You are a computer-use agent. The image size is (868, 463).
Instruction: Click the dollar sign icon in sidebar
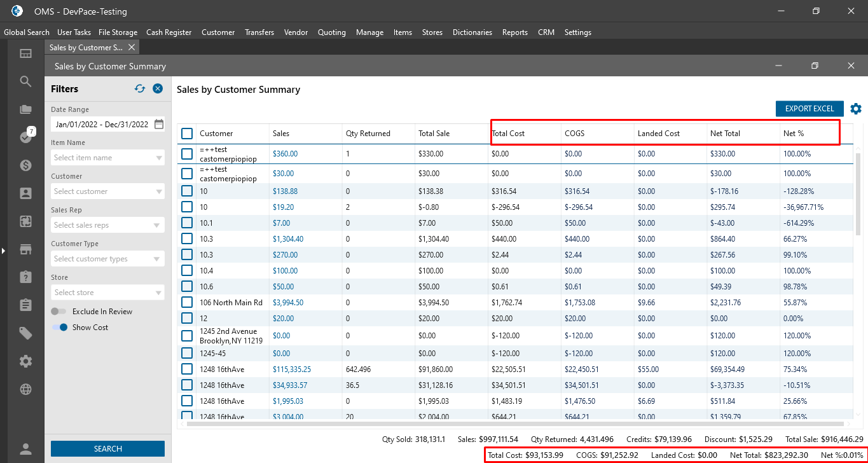pos(25,165)
